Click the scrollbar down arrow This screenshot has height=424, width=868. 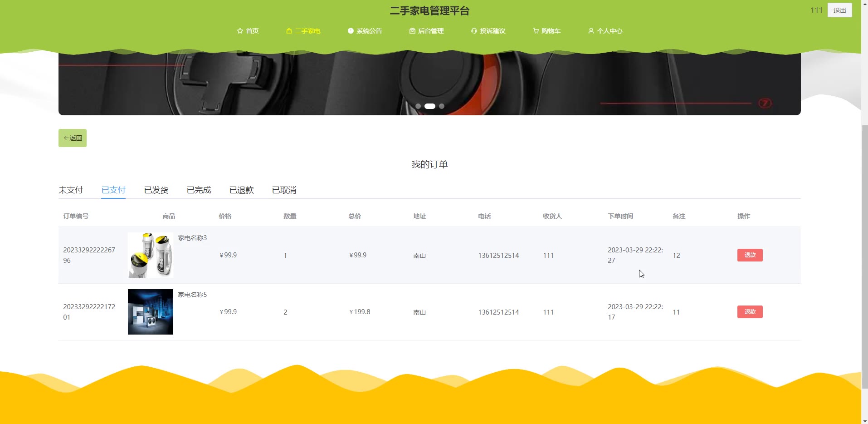point(864,420)
